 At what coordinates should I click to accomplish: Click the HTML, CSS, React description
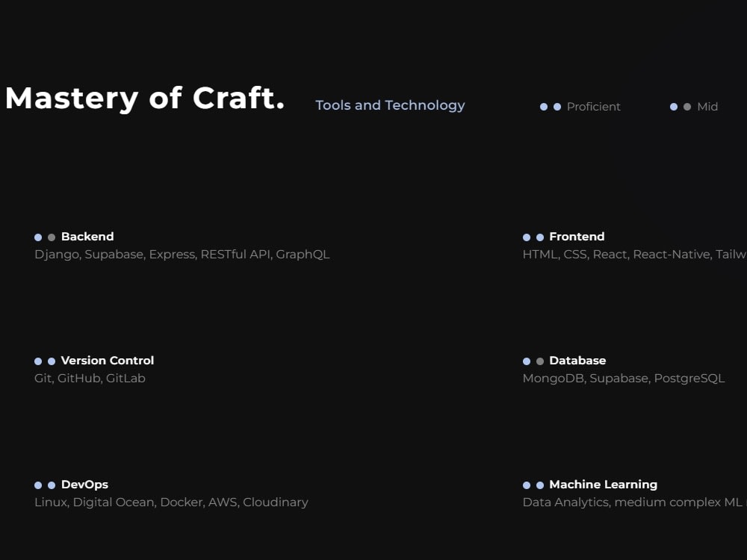634,255
